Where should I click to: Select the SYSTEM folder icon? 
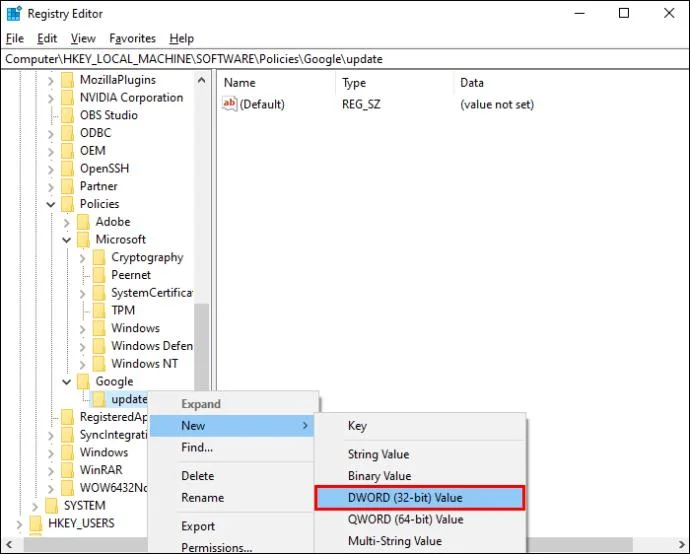pyautogui.click(x=51, y=506)
